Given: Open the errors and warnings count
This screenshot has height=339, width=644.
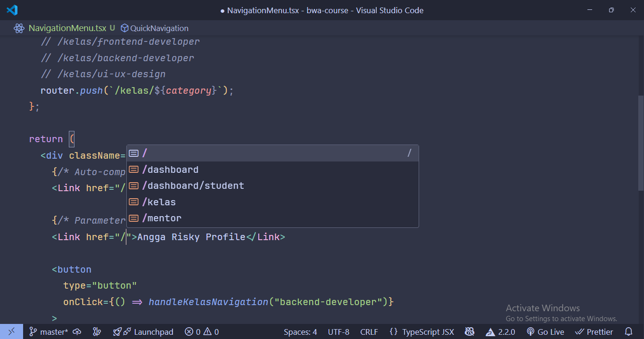Looking at the screenshot, I should coord(202,332).
